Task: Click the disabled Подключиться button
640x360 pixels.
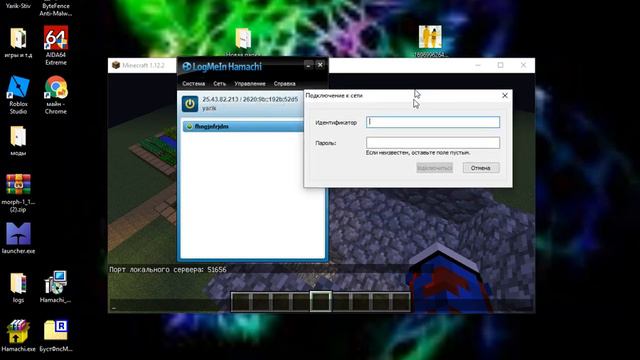Action: coord(434,168)
